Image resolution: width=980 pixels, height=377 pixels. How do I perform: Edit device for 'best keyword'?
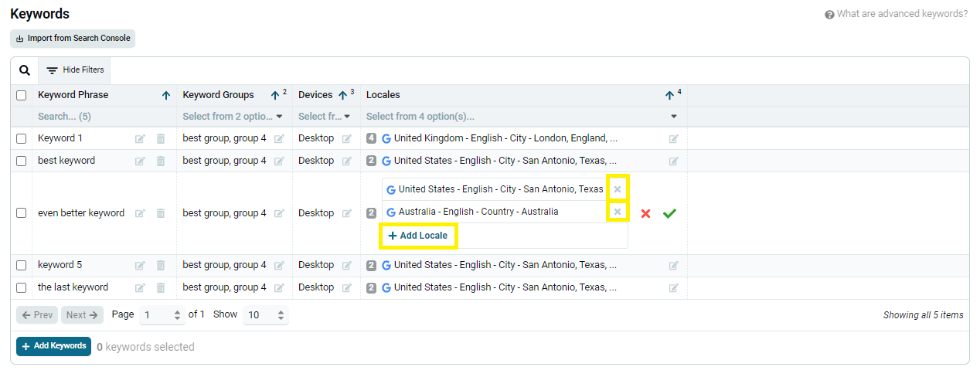[x=347, y=161]
